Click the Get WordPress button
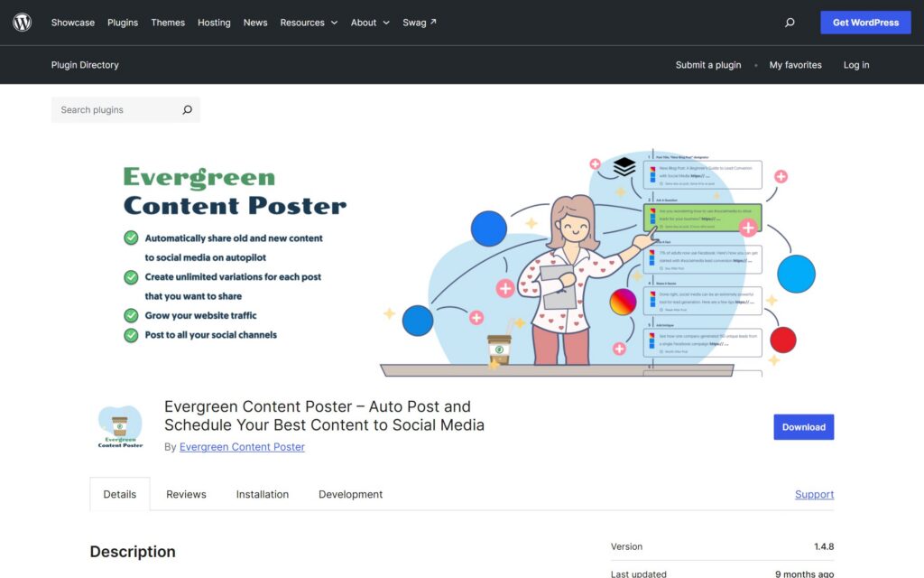Image resolution: width=924 pixels, height=578 pixels. (865, 23)
